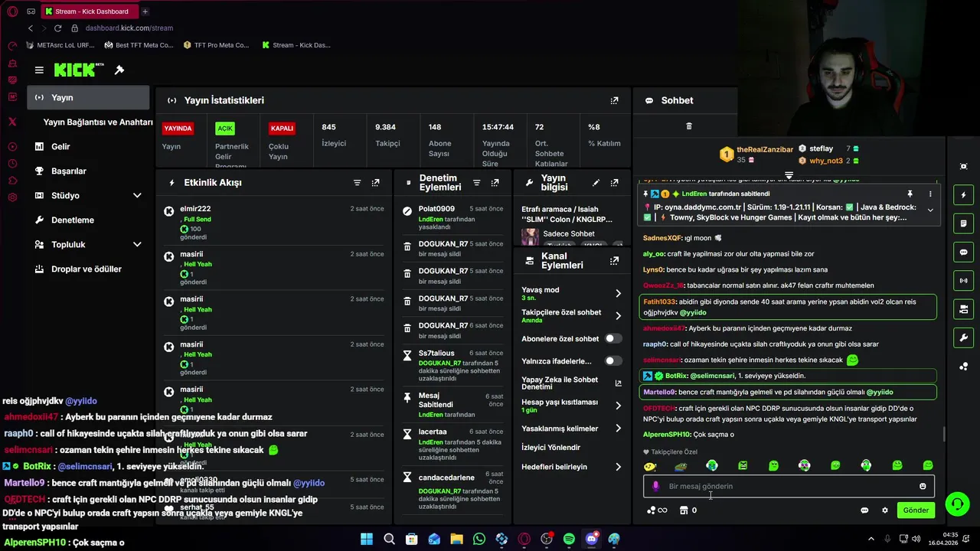Open Başarılar in the sidebar

(x=89, y=171)
